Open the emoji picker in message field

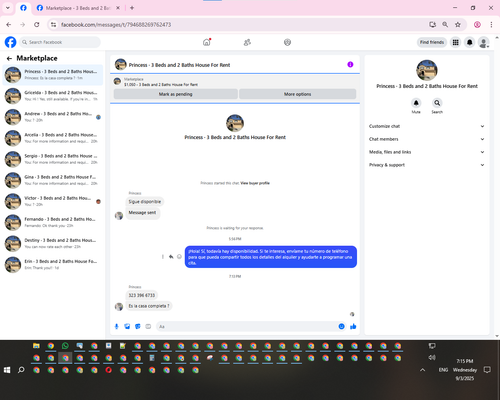coord(341,326)
